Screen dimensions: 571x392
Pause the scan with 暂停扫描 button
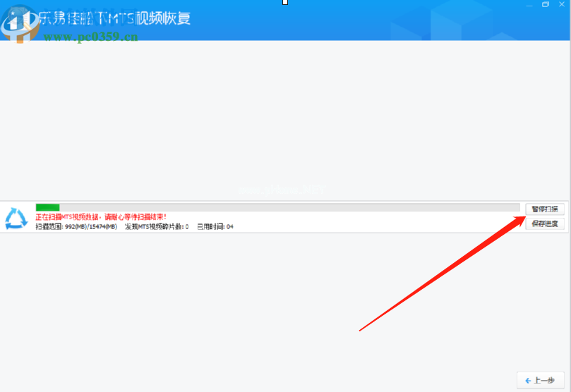pyautogui.click(x=544, y=209)
